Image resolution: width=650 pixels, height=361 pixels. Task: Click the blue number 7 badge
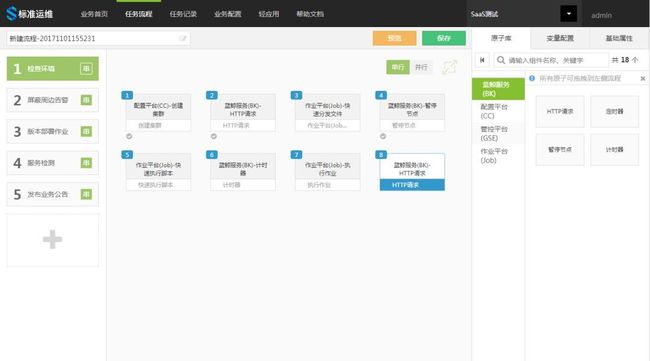296,155
